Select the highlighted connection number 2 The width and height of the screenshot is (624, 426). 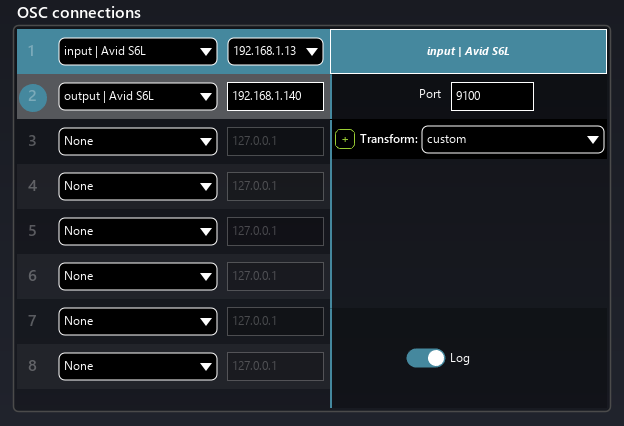(x=32, y=96)
